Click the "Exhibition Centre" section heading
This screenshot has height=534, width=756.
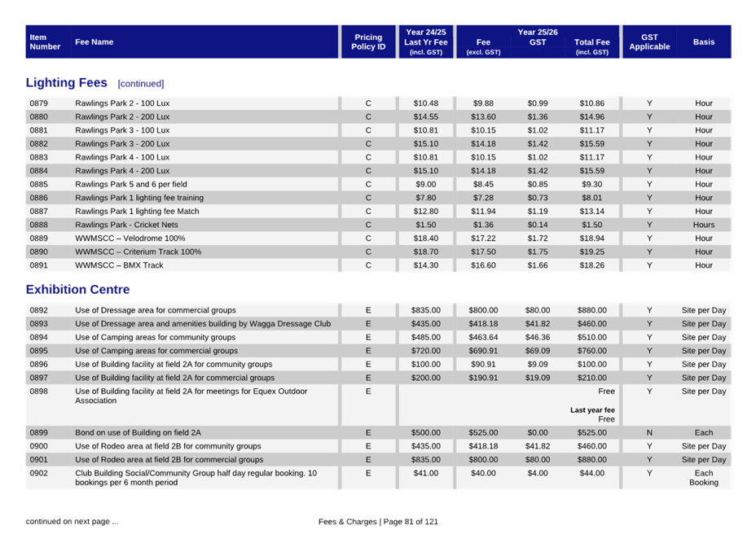point(77,289)
